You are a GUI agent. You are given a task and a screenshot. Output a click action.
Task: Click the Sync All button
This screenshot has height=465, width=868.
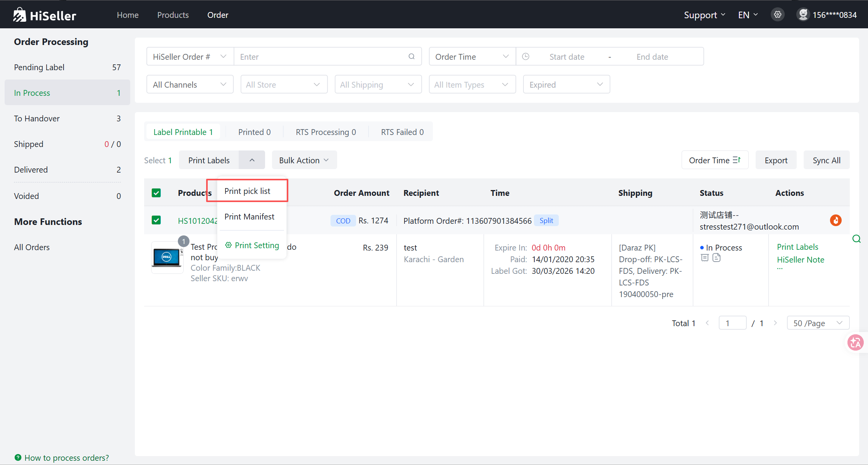pyautogui.click(x=826, y=160)
